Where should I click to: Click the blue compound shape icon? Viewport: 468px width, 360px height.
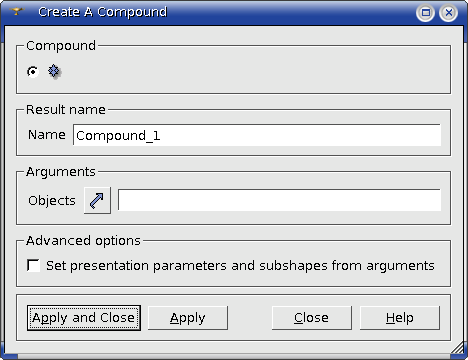[x=54, y=71]
